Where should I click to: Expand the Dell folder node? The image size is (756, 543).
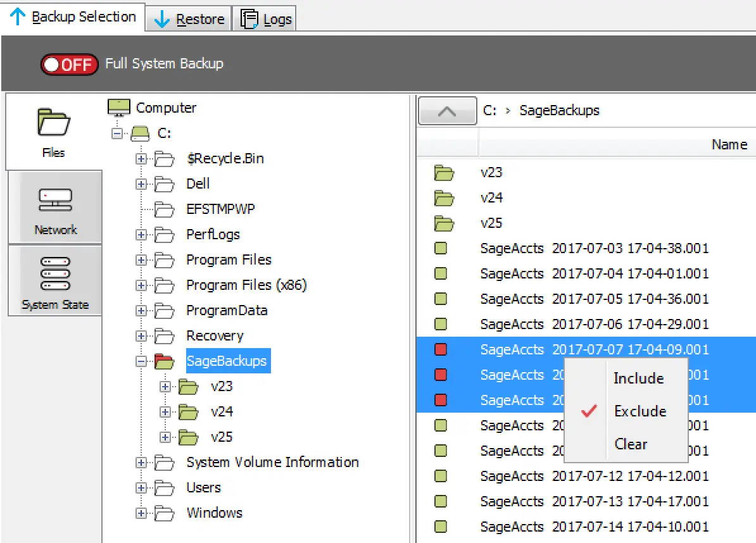[141, 184]
